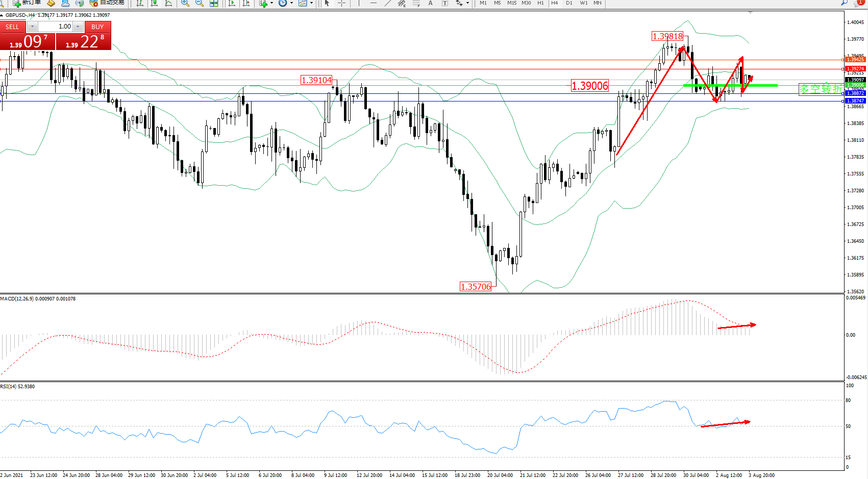Toggle the Chart Shift icon
The width and height of the screenshot is (868, 479).
[246, 3]
